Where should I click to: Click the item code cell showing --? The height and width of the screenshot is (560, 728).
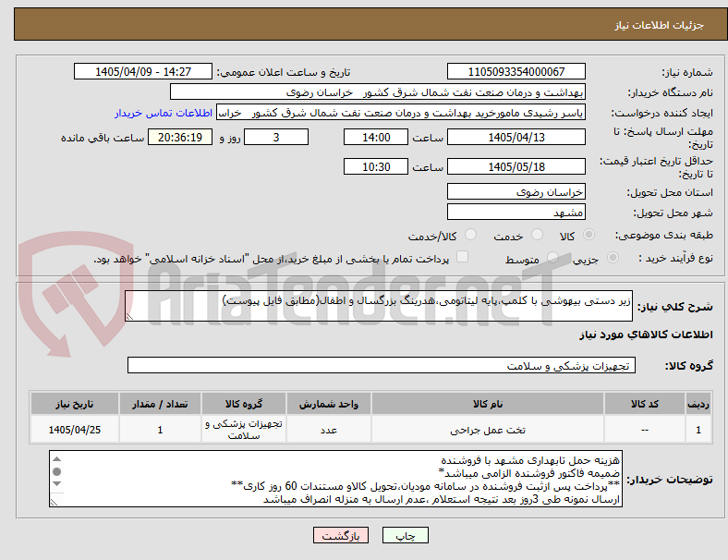coord(645,430)
